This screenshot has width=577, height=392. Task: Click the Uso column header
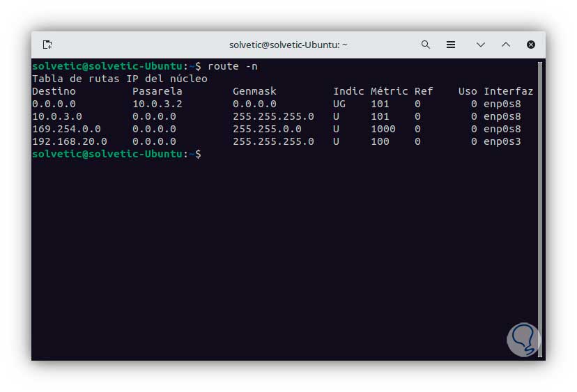point(468,91)
